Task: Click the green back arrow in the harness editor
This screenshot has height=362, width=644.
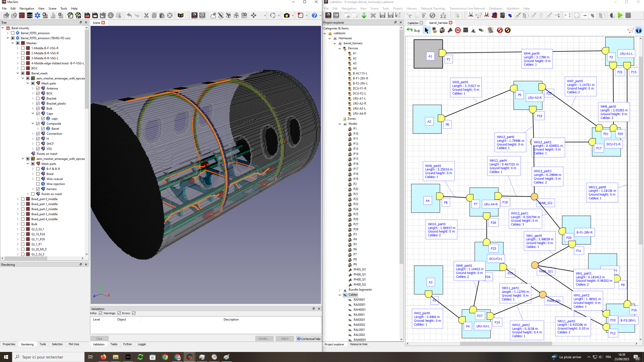Action: 410,30
